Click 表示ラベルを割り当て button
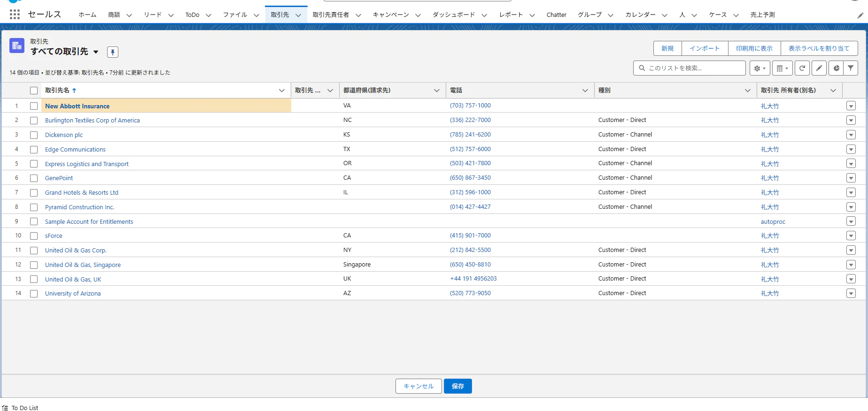Screen dimensions: 868x411 point(819,48)
